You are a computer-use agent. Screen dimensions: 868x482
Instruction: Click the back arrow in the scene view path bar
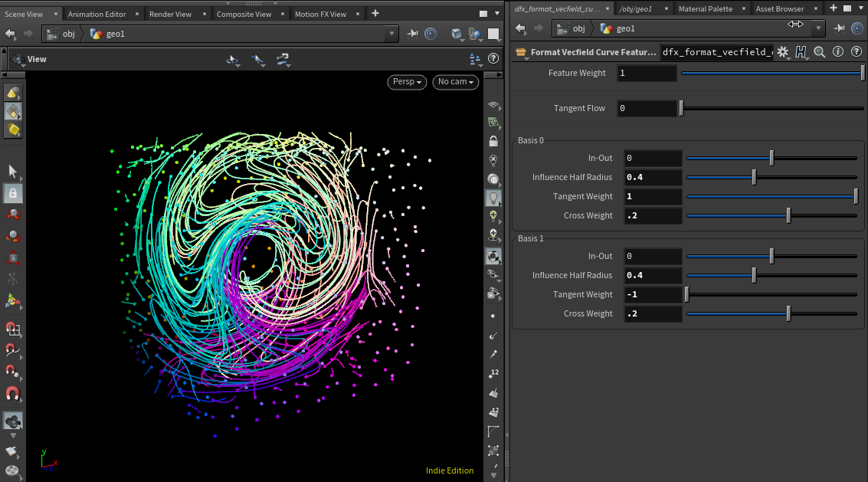pyautogui.click(x=10, y=34)
